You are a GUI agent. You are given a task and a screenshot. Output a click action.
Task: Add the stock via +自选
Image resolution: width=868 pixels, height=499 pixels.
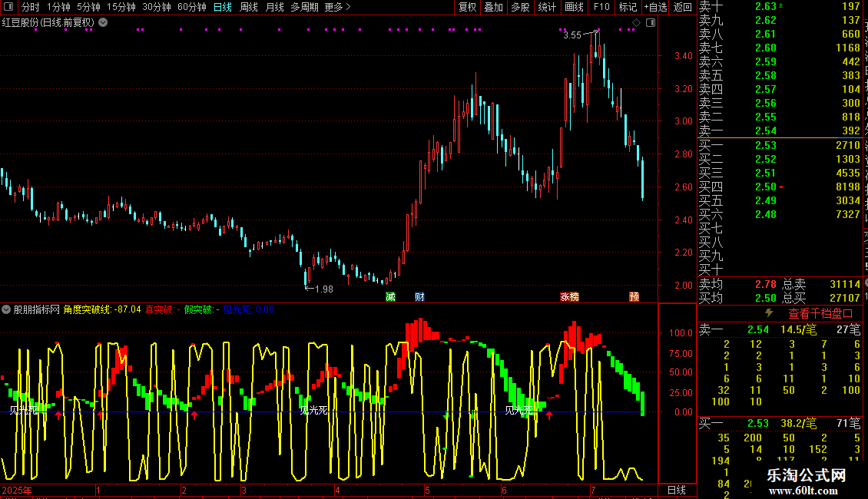[655, 7]
